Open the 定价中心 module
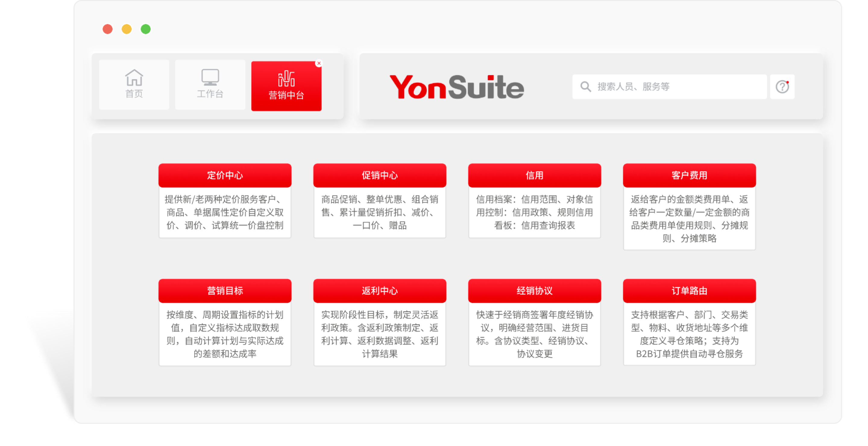 (225, 175)
